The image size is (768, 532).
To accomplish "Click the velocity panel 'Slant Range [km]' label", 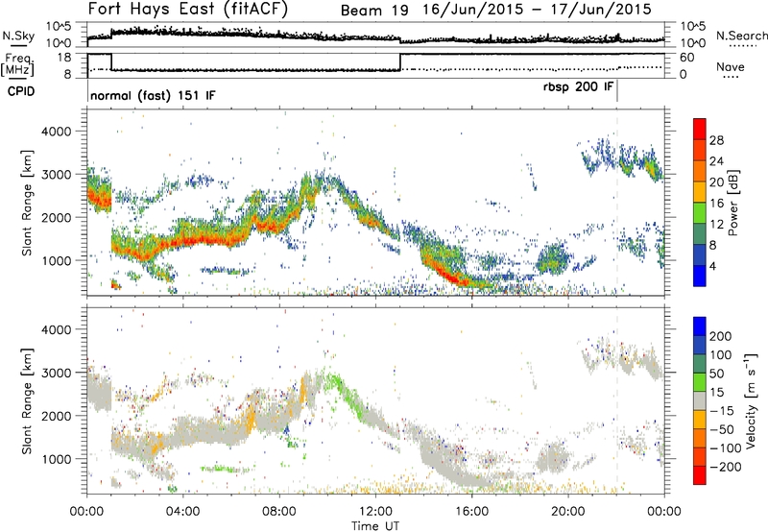I will (x=27, y=401).
